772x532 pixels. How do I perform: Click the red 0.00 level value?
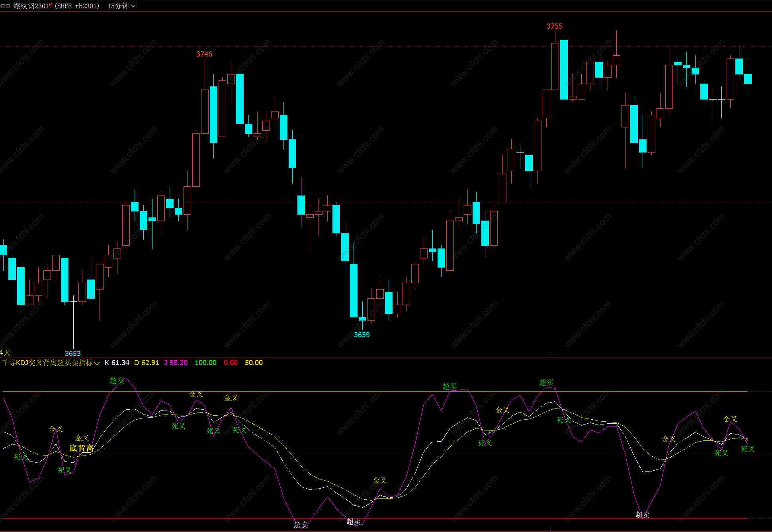tap(231, 363)
